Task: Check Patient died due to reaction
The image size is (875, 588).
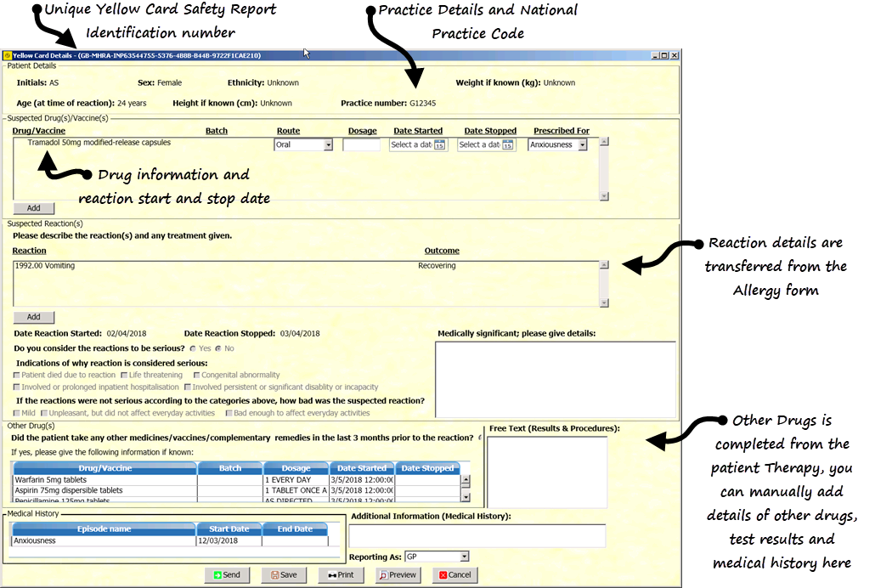Action: (x=17, y=375)
